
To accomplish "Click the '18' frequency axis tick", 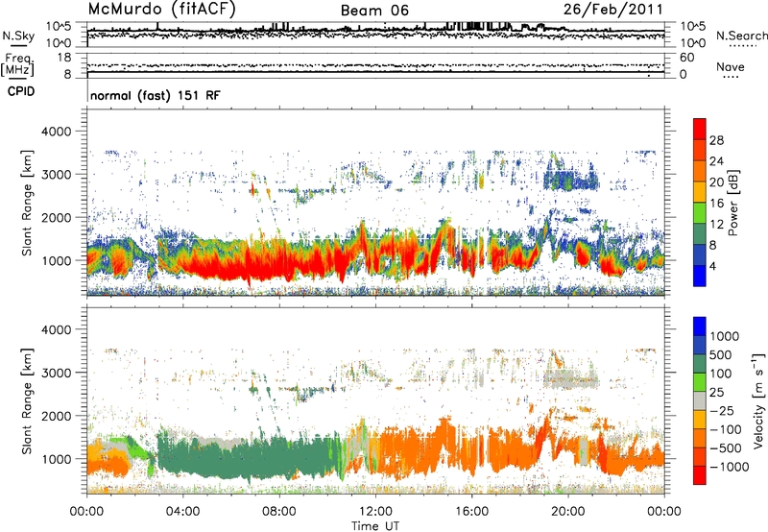I will coord(64,58).
